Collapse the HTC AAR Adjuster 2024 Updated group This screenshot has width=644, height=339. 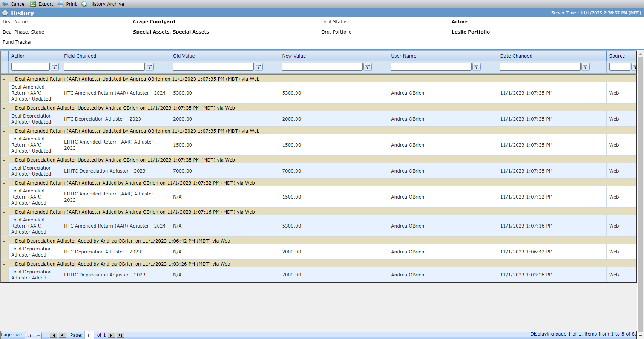[x=4, y=79]
